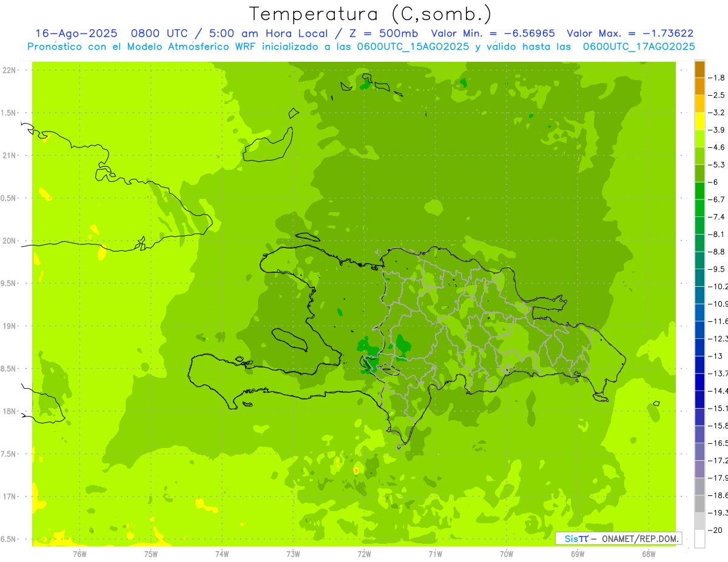The height and width of the screenshot is (562, 728).
Task: Click the "-2.5" colorbar value
Action: point(716,95)
